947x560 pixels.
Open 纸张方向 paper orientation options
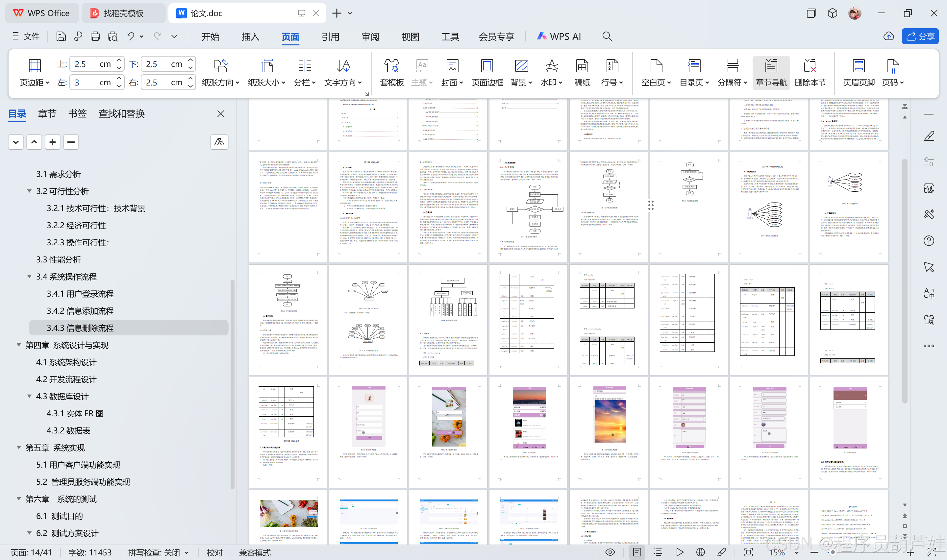(220, 73)
